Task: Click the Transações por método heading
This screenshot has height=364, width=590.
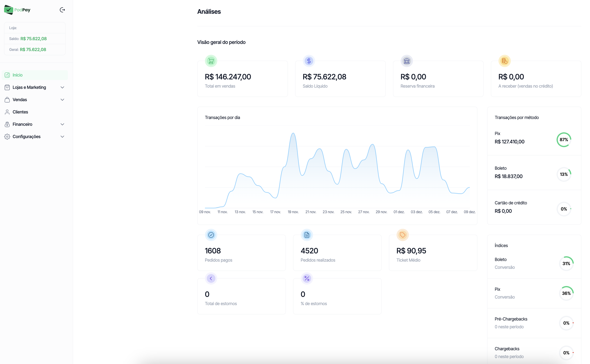Action: [x=517, y=118]
